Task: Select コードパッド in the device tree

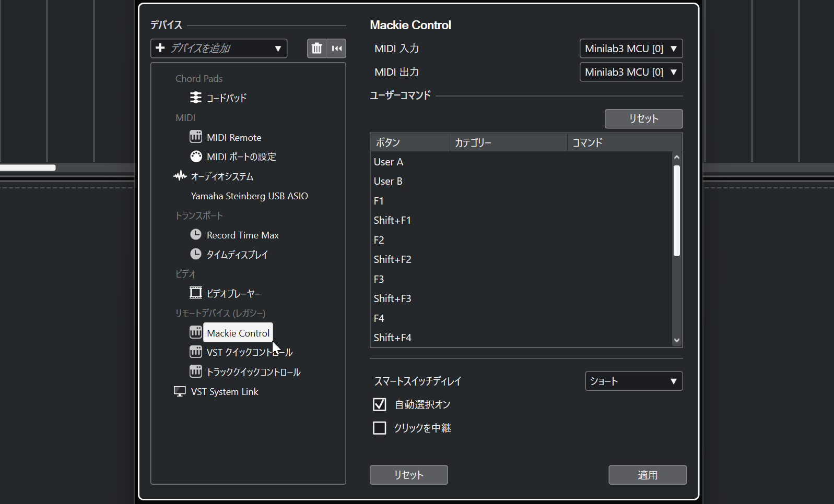Action: 227,98
